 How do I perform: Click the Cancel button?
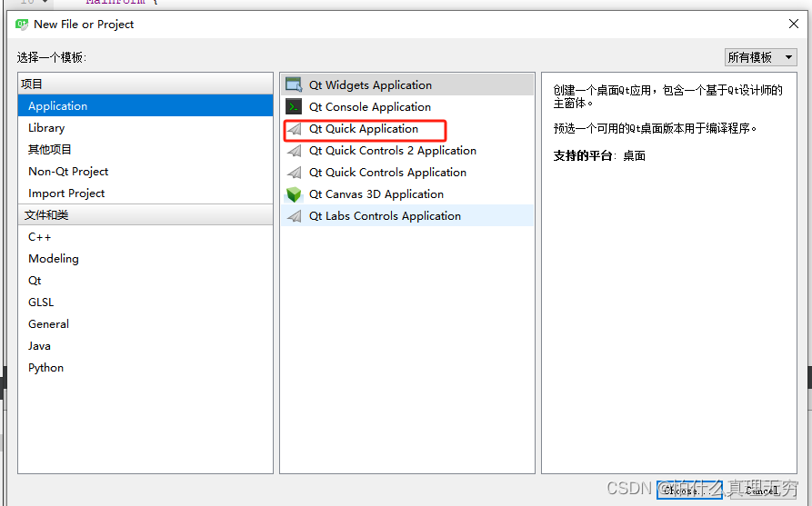pos(762,490)
